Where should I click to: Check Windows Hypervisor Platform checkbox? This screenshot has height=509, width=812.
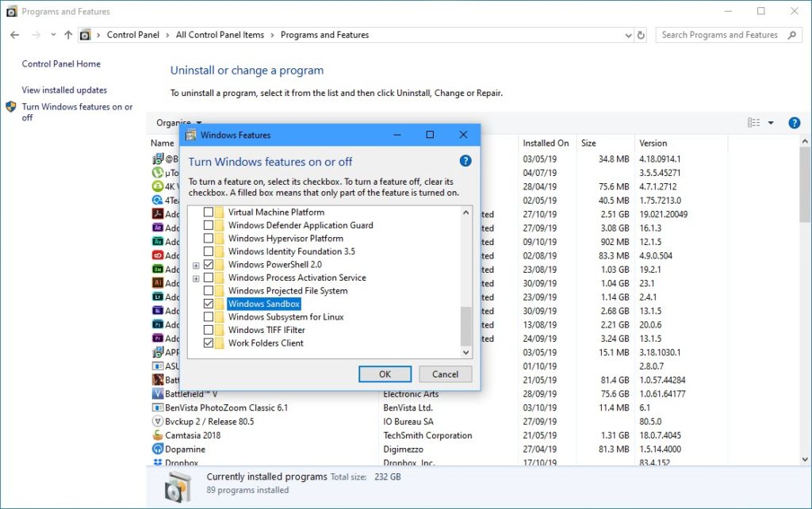[209, 238]
